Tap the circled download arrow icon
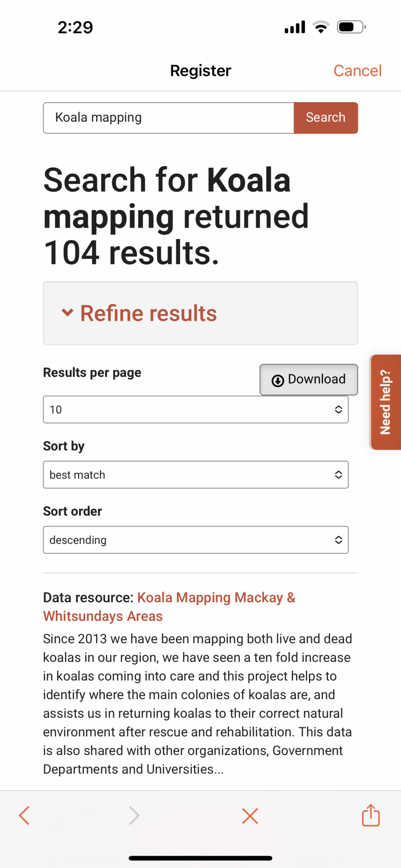Image resolution: width=401 pixels, height=868 pixels. coord(278,381)
